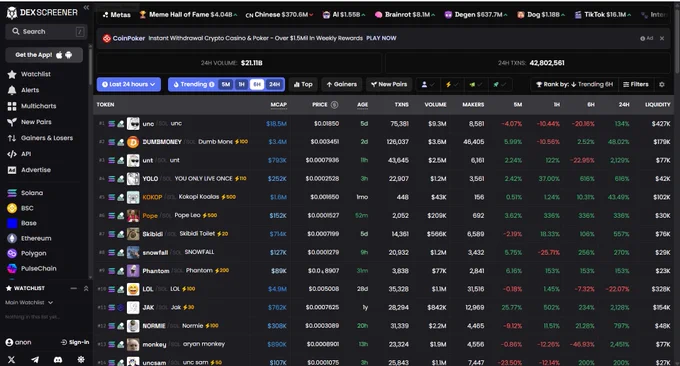
Task: Open the Filters panel
Action: click(x=636, y=85)
